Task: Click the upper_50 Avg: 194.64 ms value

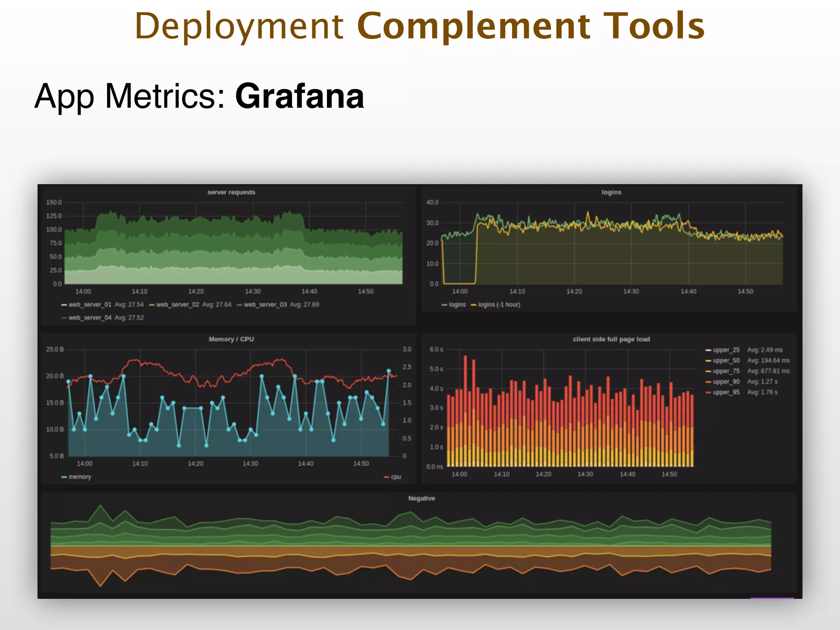Action: [768, 361]
